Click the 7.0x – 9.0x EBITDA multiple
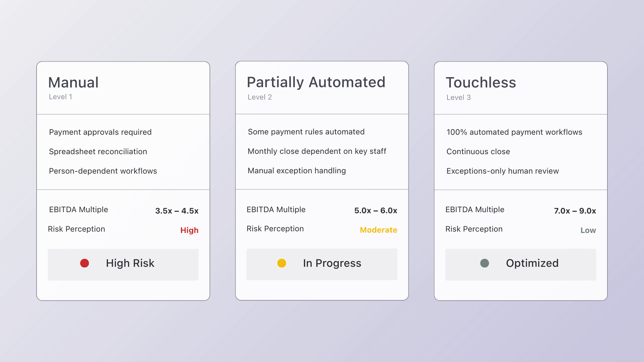This screenshot has height=362, width=644. pyautogui.click(x=575, y=211)
